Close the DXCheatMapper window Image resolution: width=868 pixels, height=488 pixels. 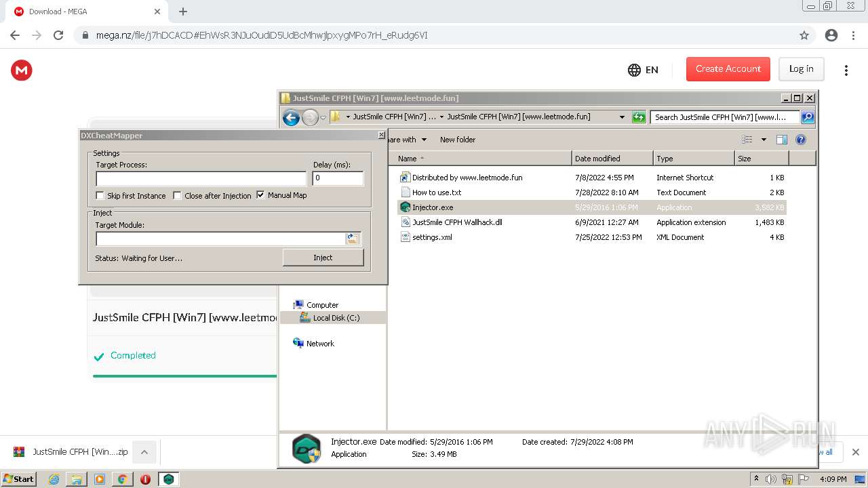click(381, 136)
